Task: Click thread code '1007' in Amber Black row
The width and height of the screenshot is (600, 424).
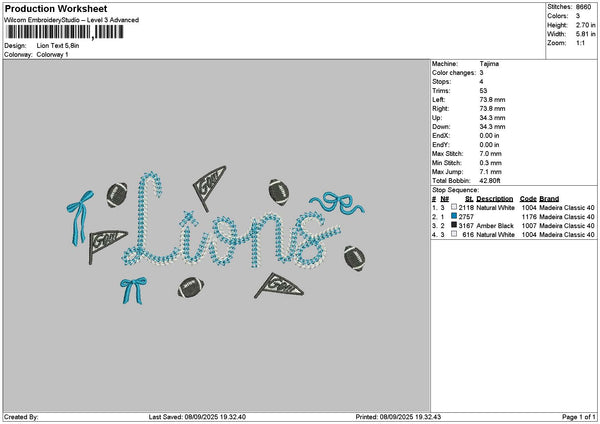Action: 529,225
